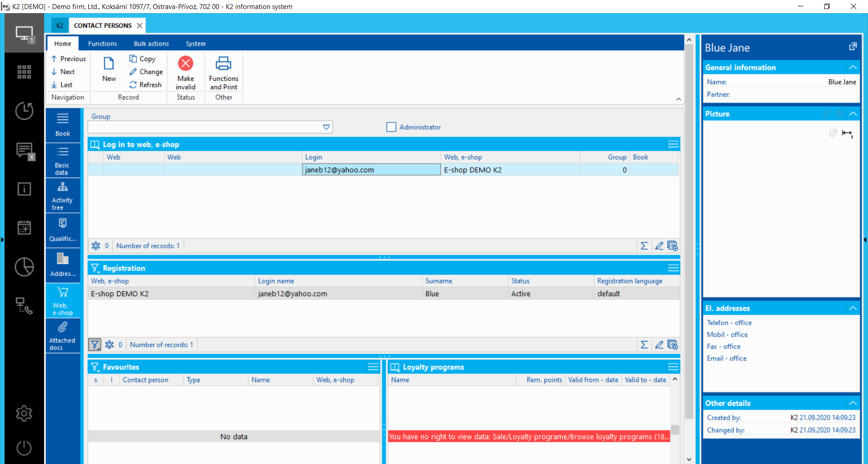Click the main form vertical scrollbar
Screen dimensions: 868x464
pyautogui.click(x=689, y=231)
